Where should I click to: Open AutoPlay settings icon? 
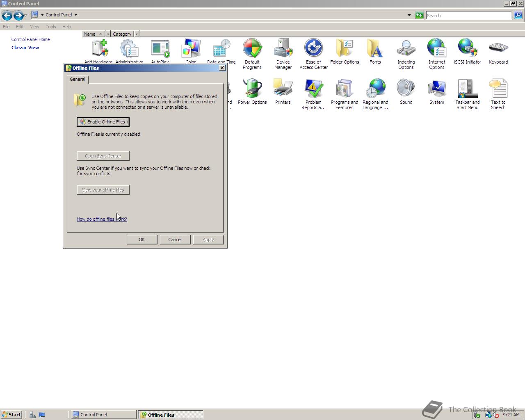click(x=160, y=51)
